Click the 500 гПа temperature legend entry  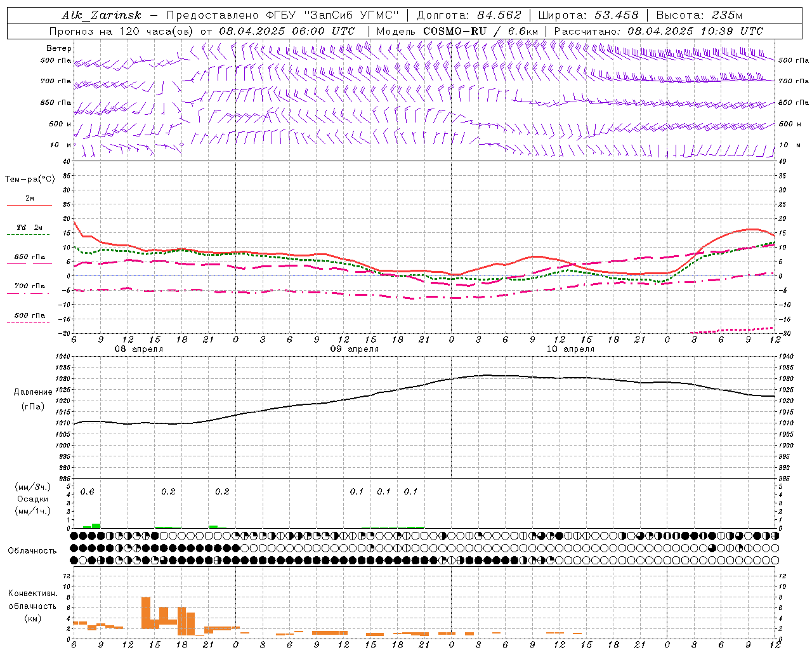click(30, 315)
